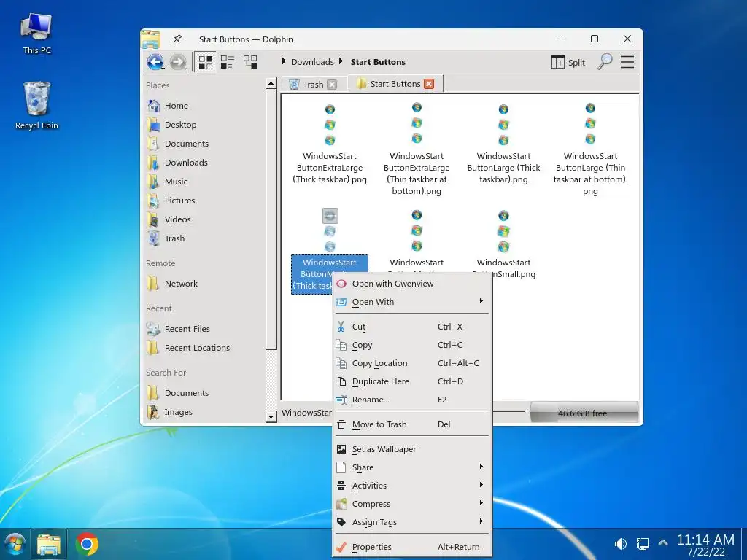Screen dimensions: 747x560
Task: Choose Set as Wallpaper
Action: coord(413,449)
